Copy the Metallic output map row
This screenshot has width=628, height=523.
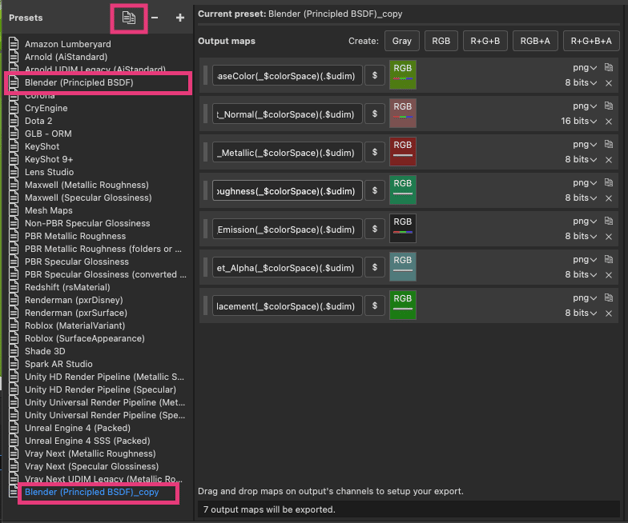pos(609,144)
